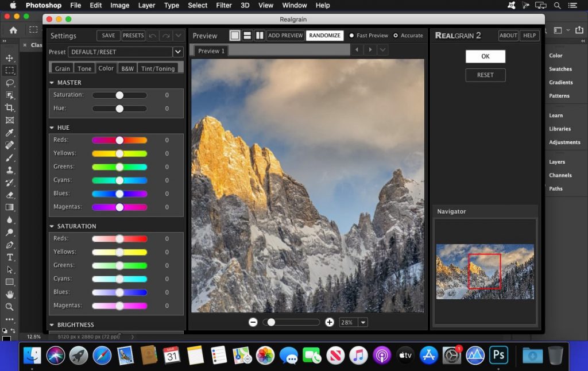Grab the Hand tool
The height and width of the screenshot is (371, 588).
pos(10,294)
